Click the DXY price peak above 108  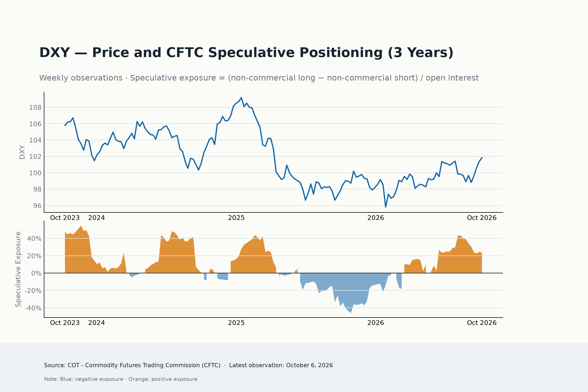tap(241, 98)
